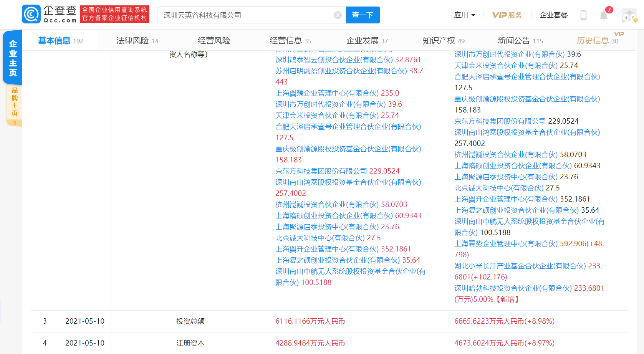Clear the search field with X icon
Screen dimensions: 644x354
338,15
